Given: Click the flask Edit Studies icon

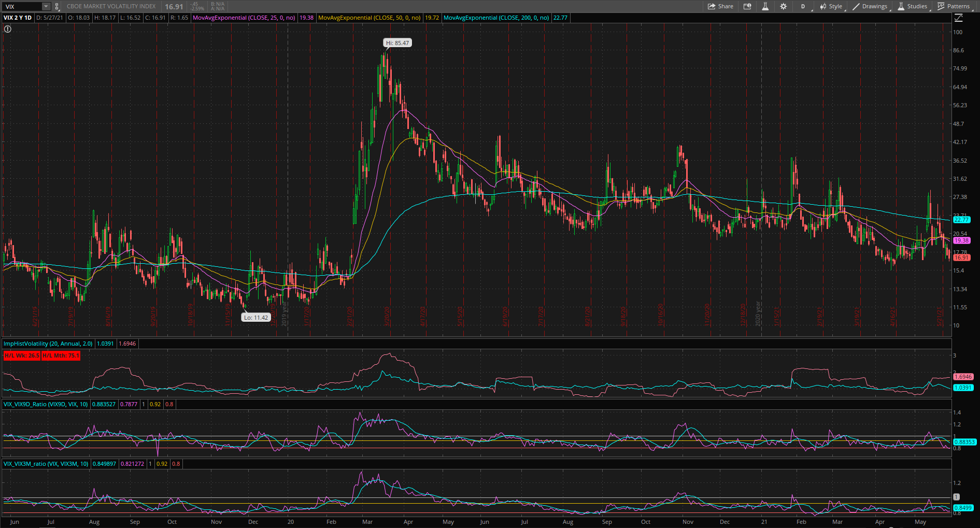Looking at the screenshot, I should click(765, 6).
